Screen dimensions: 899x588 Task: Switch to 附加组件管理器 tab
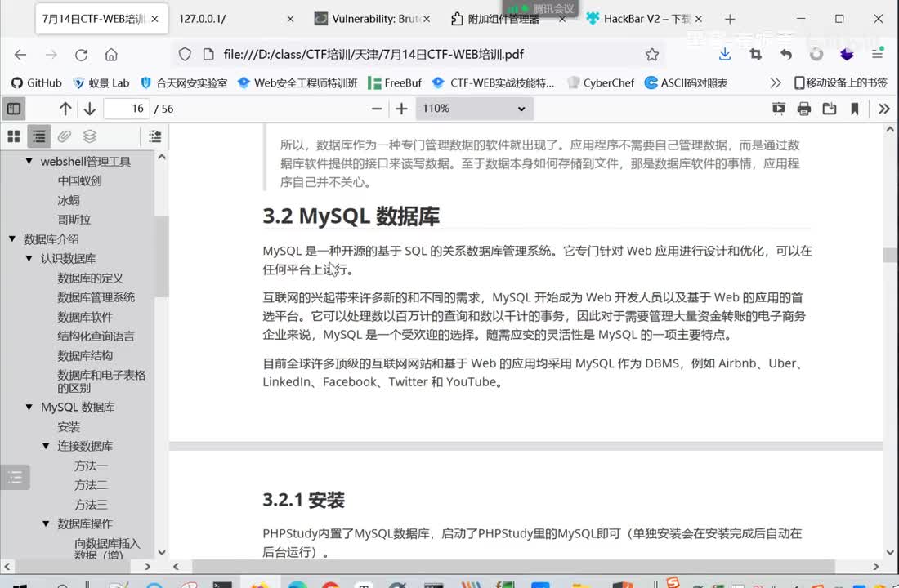click(508, 19)
